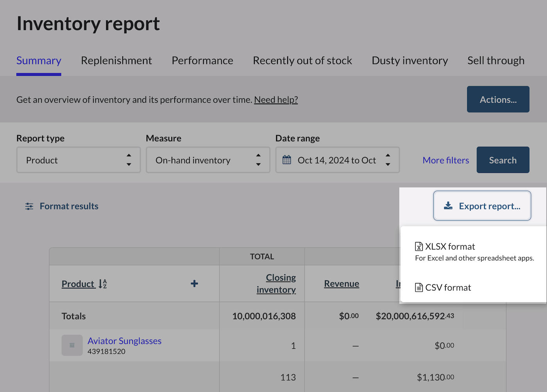Open Format results options
The width and height of the screenshot is (547, 392).
tap(62, 206)
